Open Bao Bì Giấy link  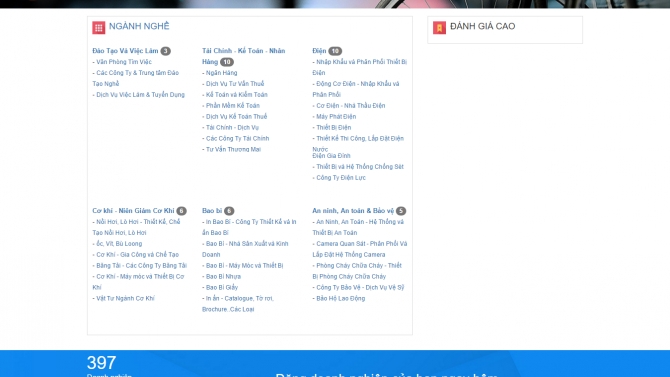[222, 288]
